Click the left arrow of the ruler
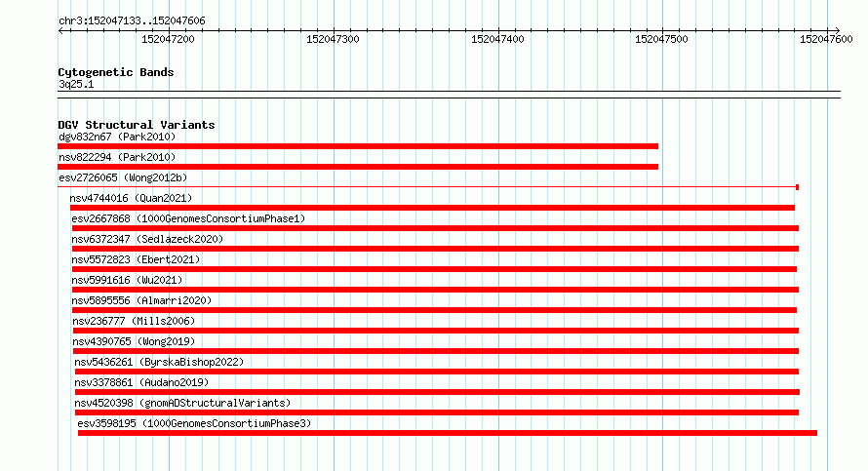868x471 pixels. [x=60, y=30]
